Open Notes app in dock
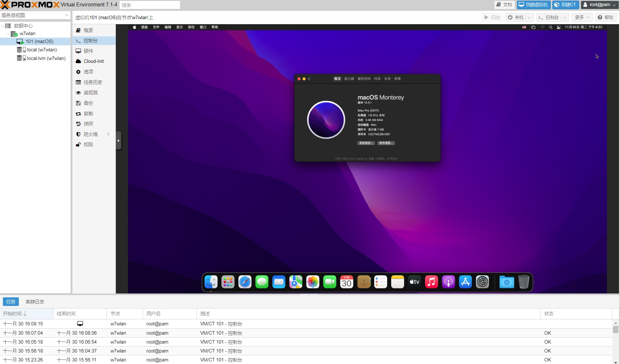Screen dimensions: 620x364 398,282
